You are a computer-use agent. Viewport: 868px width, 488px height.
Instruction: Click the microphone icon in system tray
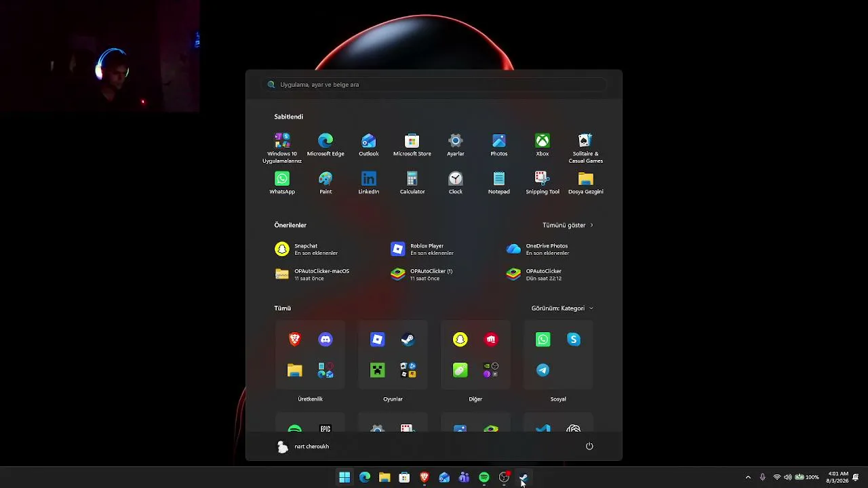[x=763, y=477]
